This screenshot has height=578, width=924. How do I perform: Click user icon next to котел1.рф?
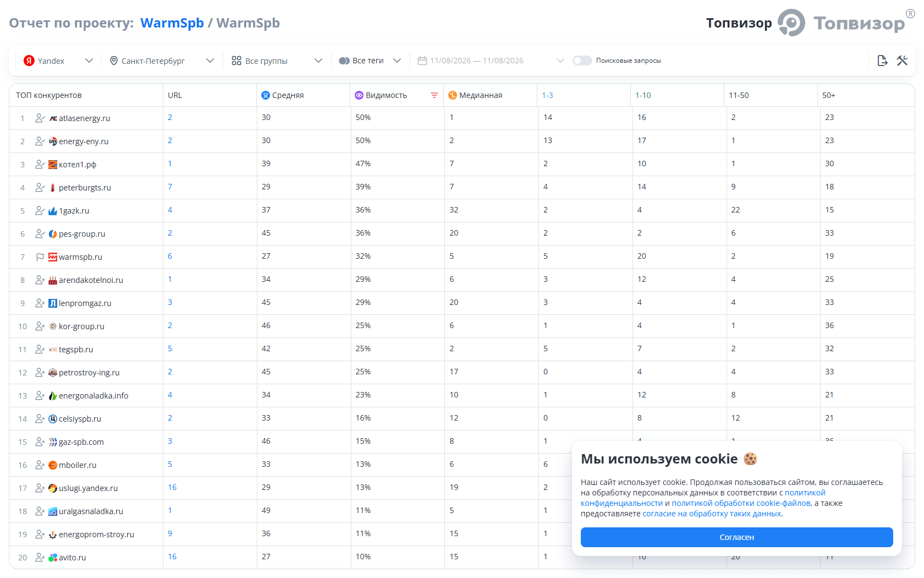click(x=40, y=164)
